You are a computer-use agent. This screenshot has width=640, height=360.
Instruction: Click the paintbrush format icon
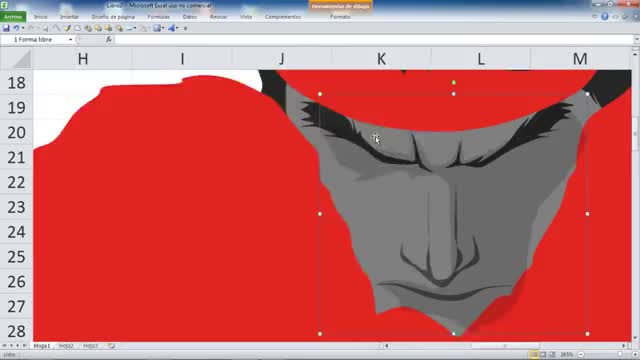[67, 28]
